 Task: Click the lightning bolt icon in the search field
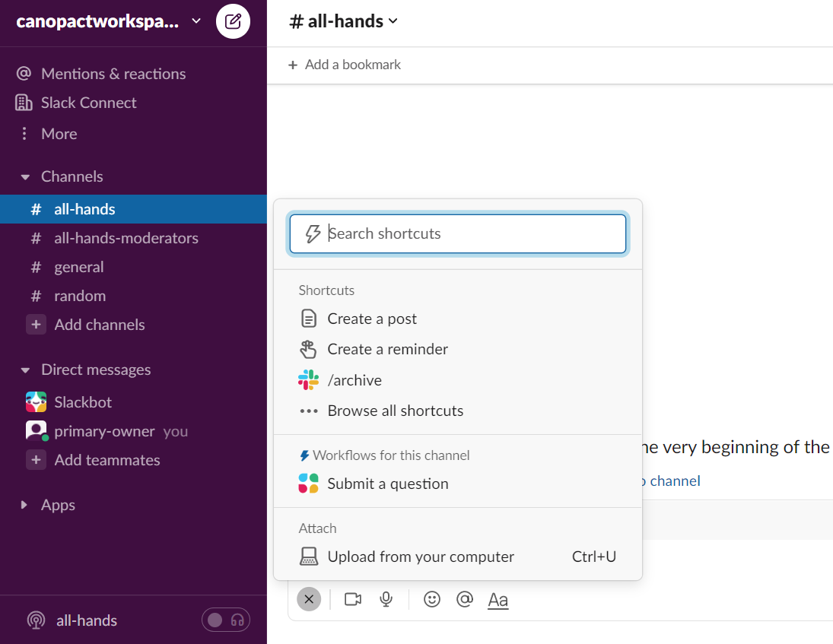[x=313, y=233]
